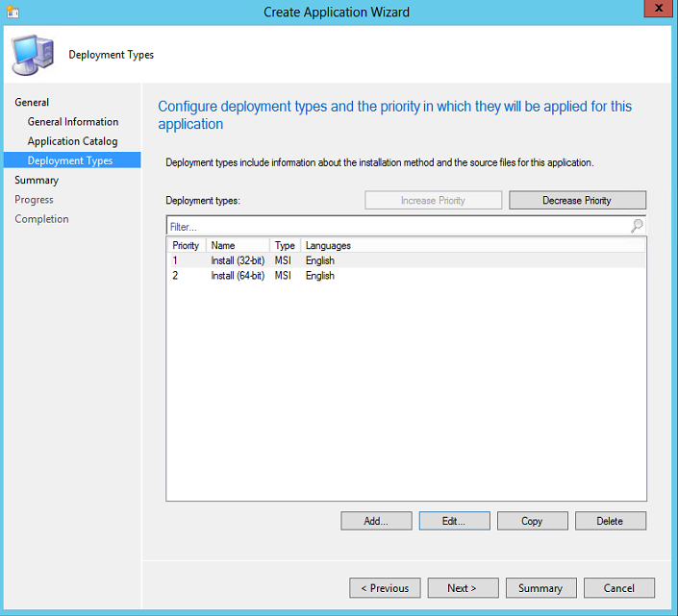Open the Edit... deployment type button

point(455,521)
